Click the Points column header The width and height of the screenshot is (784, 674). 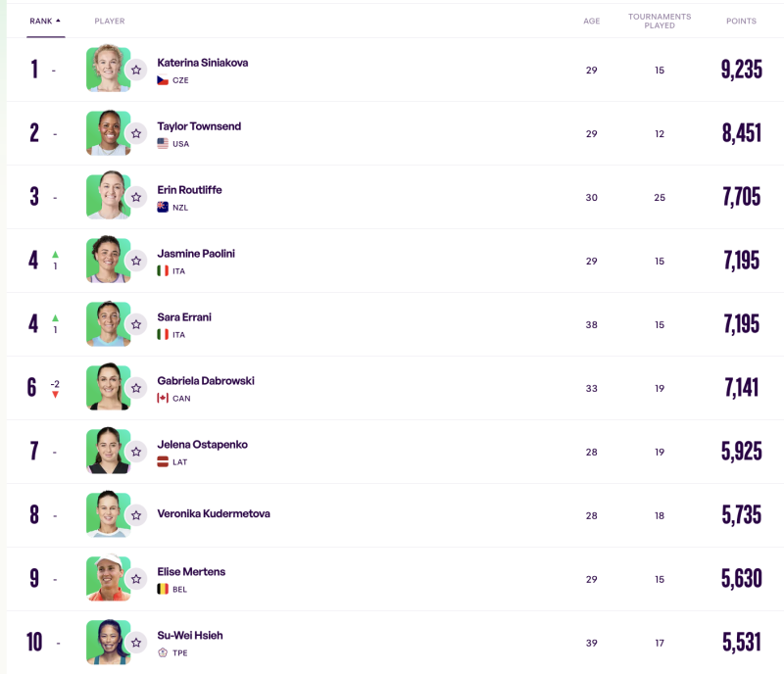click(741, 21)
